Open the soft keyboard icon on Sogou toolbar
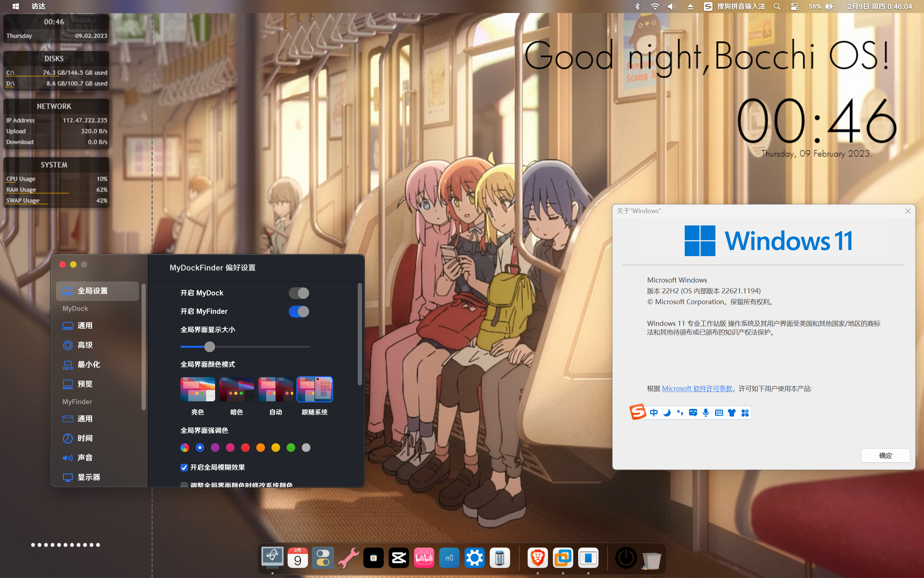The width and height of the screenshot is (924, 578). coord(719,413)
